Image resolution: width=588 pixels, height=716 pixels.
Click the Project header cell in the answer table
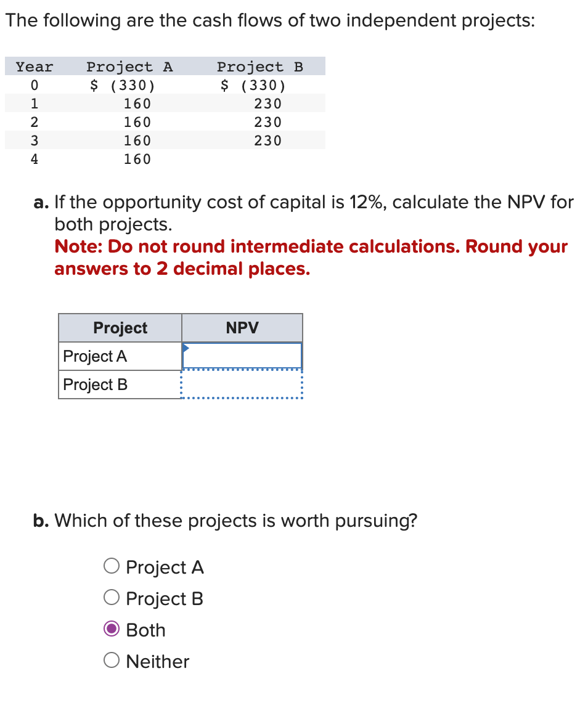coord(120,328)
